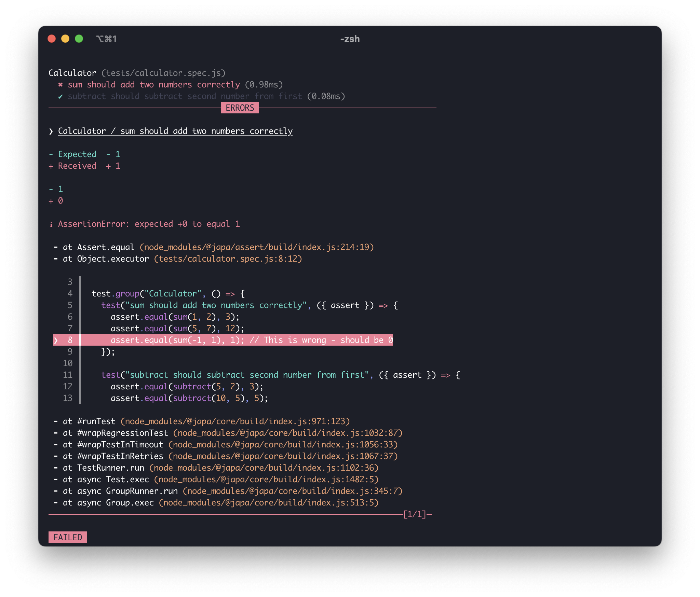Click the #runTest index.js:971:123 path
The image size is (700, 597).
point(235,421)
